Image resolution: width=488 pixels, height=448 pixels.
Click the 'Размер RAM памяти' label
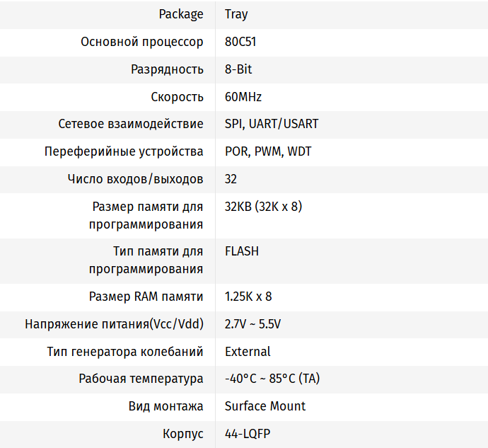146,297
